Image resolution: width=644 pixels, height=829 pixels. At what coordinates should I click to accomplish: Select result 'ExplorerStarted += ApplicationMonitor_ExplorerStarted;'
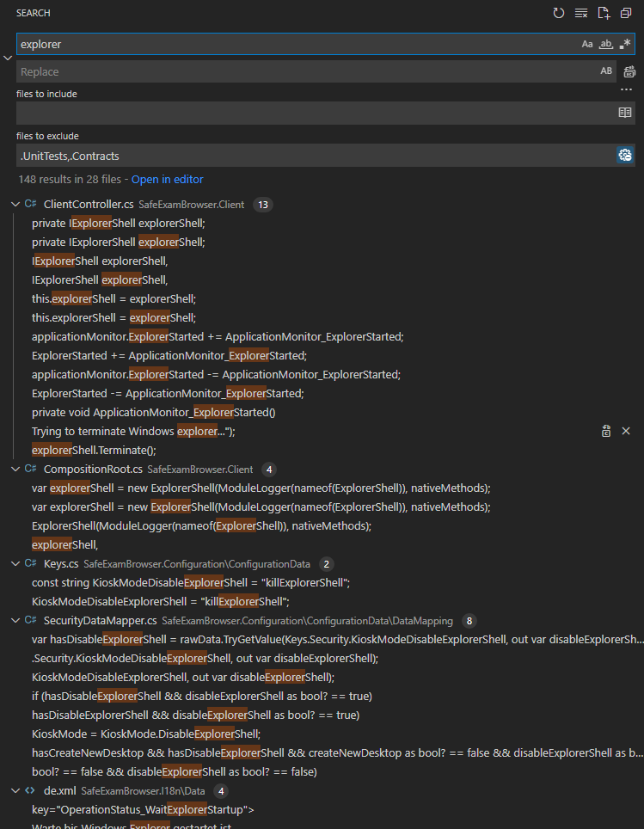tap(169, 356)
